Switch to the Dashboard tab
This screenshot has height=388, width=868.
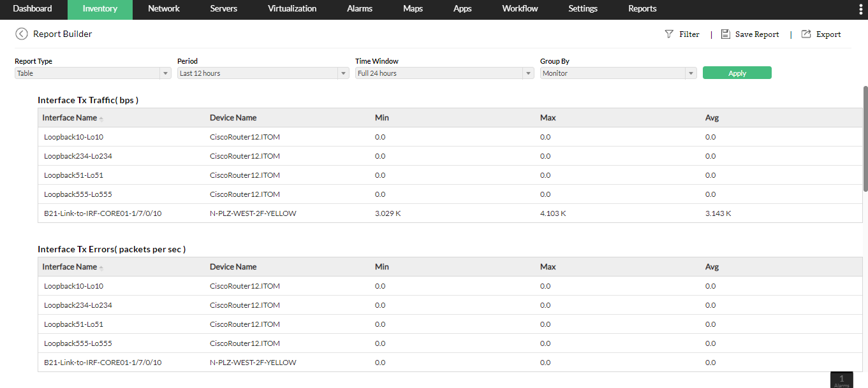coord(33,9)
